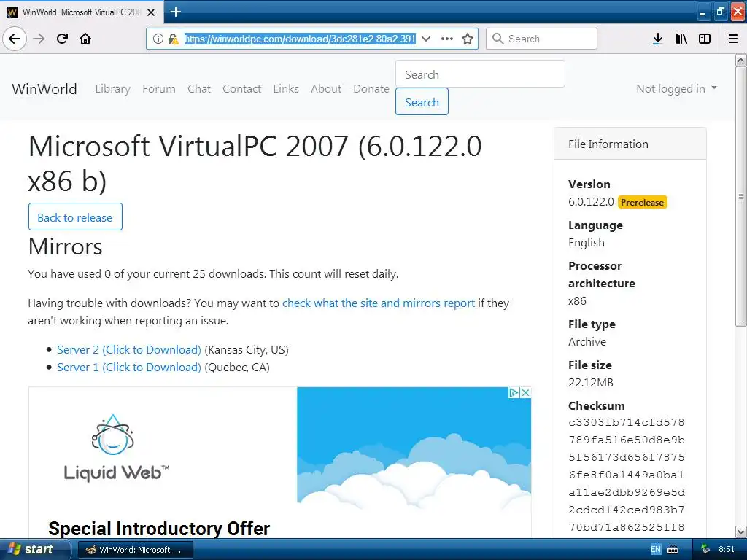Toggle the sidebar view icon

[x=705, y=39]
